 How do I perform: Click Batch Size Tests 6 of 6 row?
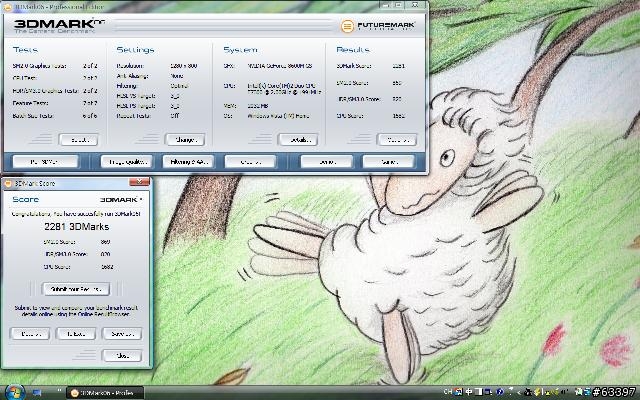point(55,116)
